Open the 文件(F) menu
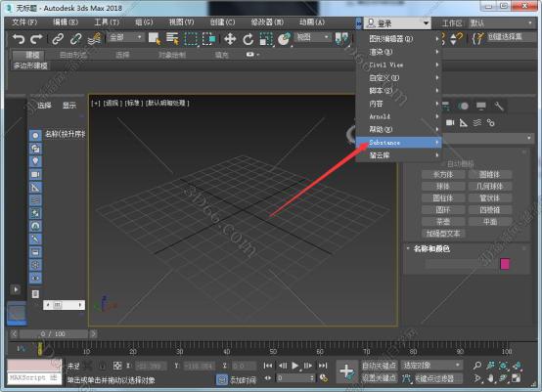Screen dimensions: 542x392 (x=24, y=22)
